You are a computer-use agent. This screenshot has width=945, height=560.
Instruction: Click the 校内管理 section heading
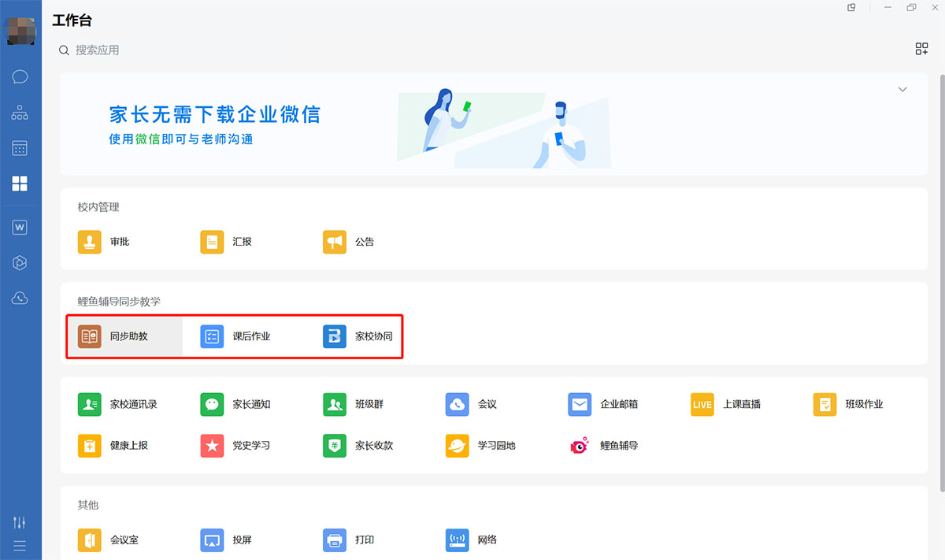[98, 207]
